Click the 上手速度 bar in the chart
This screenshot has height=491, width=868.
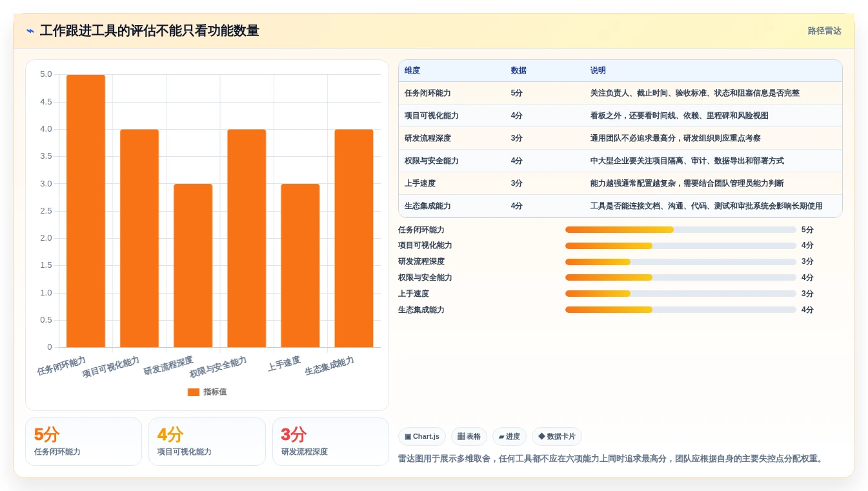pos(300,265)
